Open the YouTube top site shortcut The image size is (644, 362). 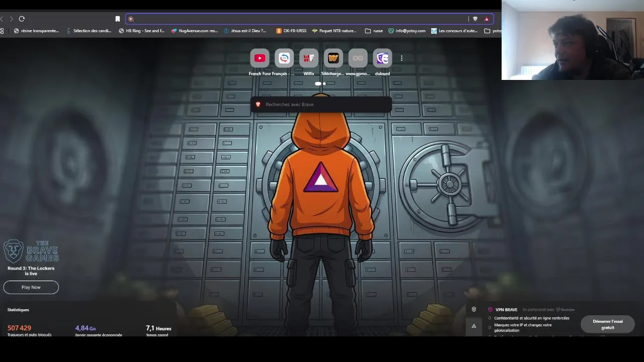click(x=260, y=58)
